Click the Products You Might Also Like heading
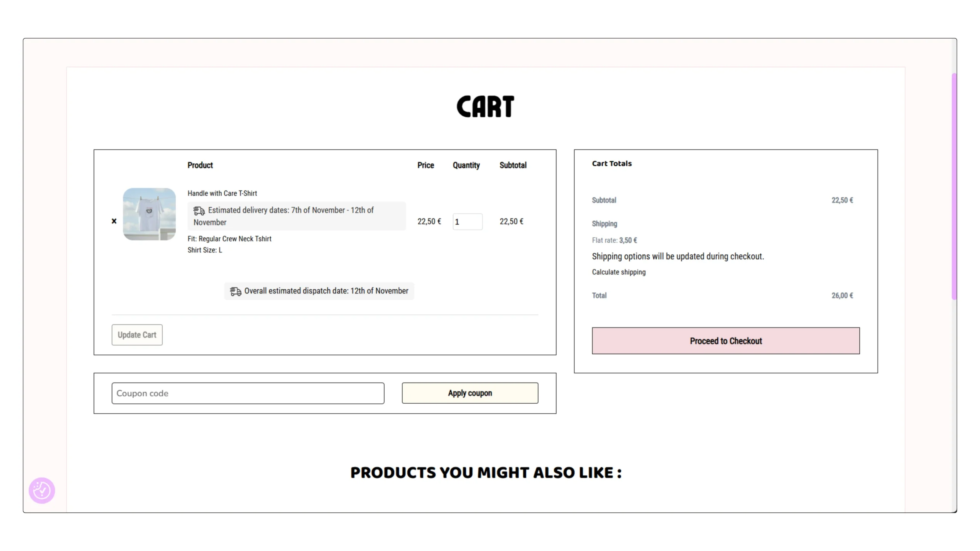The image size is (980, 551). pos(486,473)
